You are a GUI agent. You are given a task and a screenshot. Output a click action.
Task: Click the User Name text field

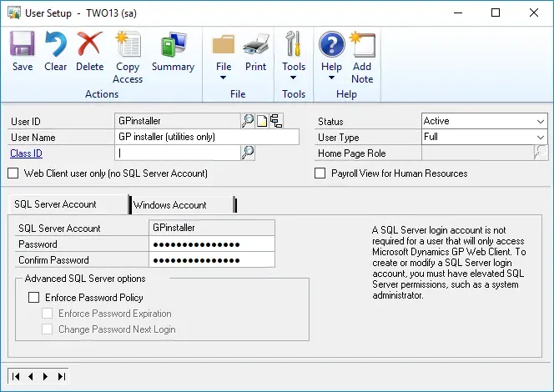[x=207, y=138]
